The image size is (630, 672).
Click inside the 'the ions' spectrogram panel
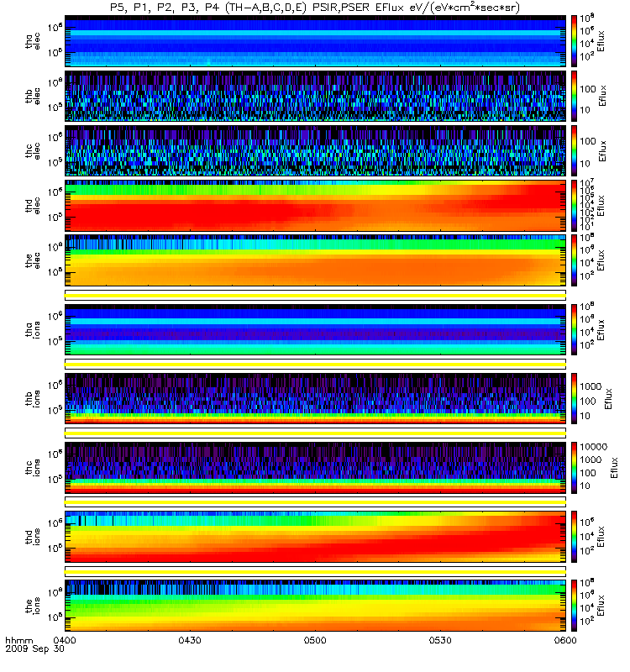click(316, 606)
